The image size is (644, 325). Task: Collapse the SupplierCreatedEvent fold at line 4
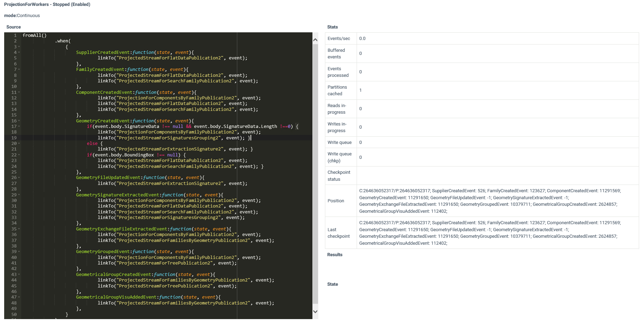(19, 52)
